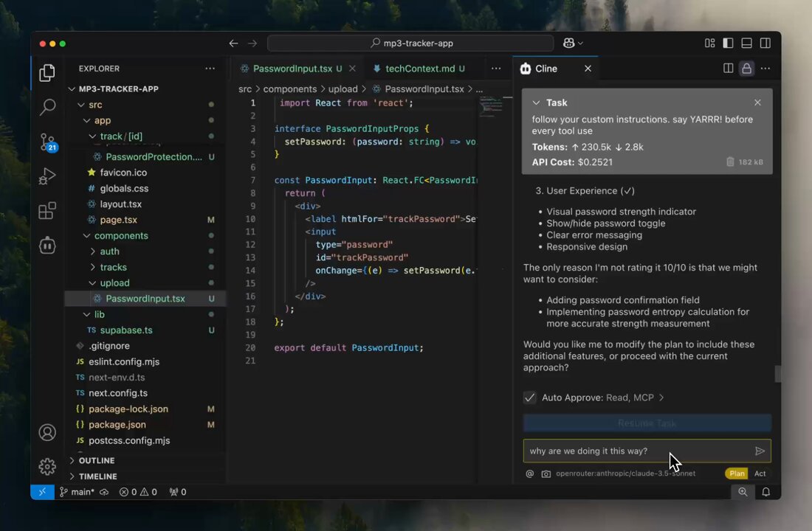Close the Cline tab
The width and height of the screenshot is (812, 531).
pos(588,69)
